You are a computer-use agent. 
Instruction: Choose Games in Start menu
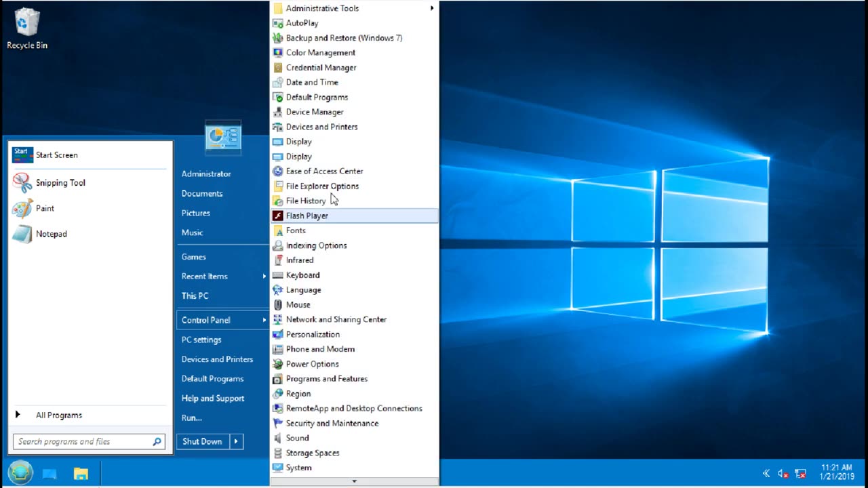[x=194, y=257]
